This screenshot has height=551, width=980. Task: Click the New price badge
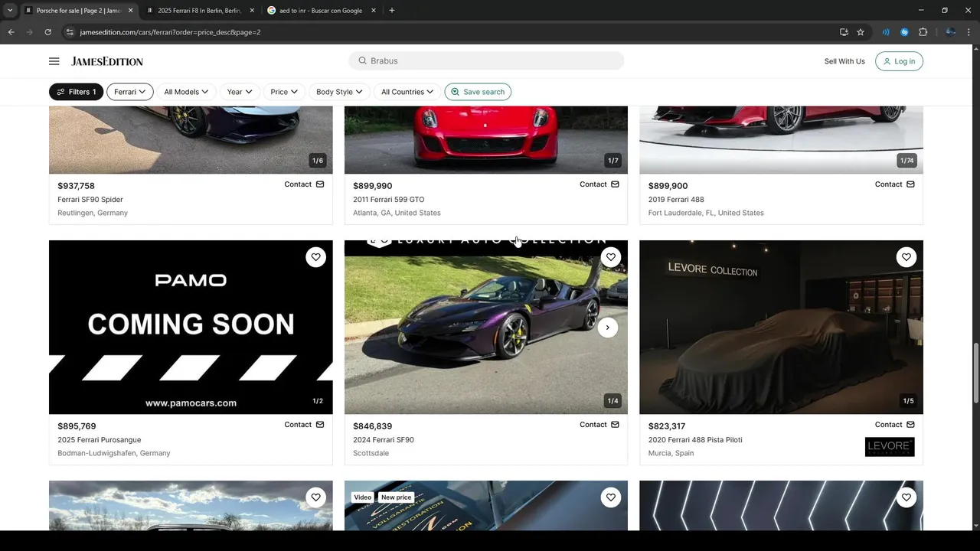[x=396, y=497]
